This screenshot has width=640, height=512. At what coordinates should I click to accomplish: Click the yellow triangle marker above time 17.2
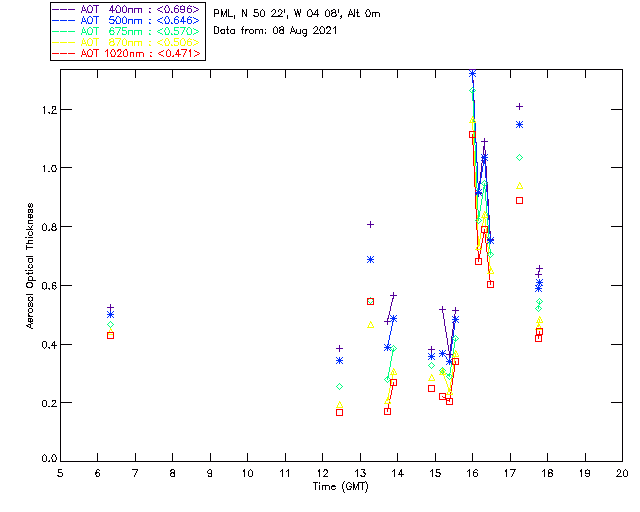pos(519,186)
